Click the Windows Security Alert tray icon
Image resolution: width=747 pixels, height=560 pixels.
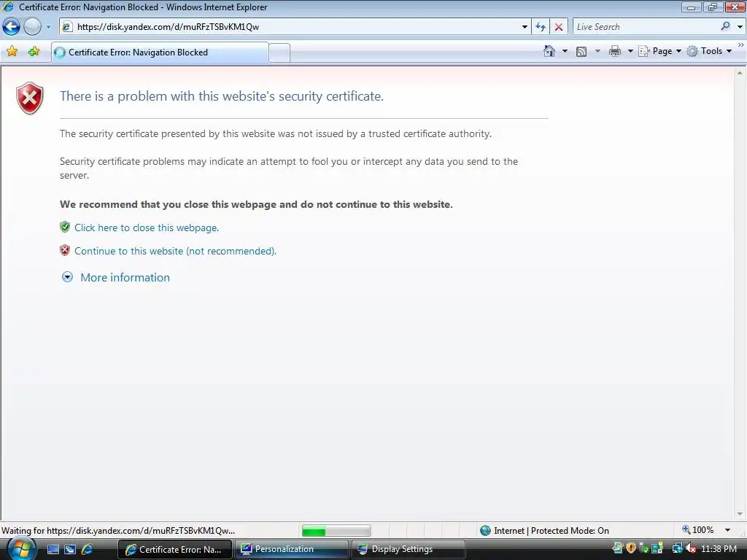click(x=631, y=548)
